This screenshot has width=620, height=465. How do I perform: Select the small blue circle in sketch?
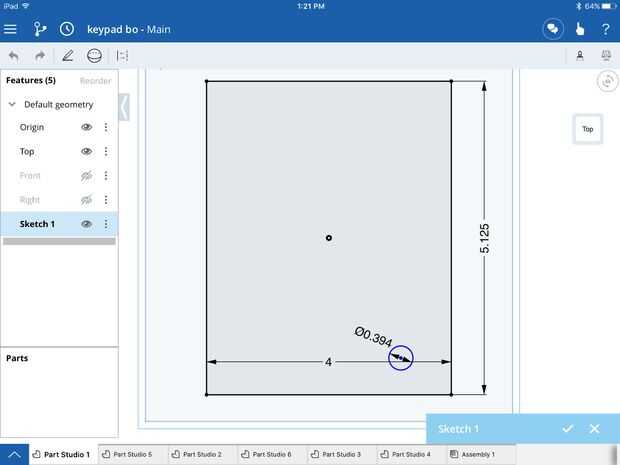coord(401,358)
